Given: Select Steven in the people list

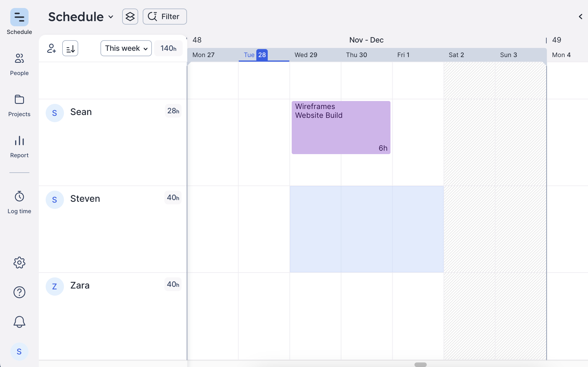Looking at the screenshot, I should [85, 199].
